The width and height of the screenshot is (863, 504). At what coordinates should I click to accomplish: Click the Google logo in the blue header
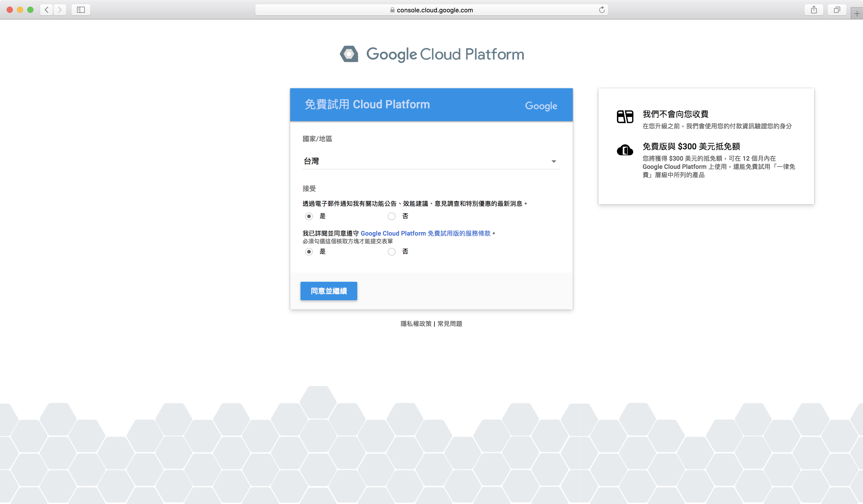pos(541,106)
